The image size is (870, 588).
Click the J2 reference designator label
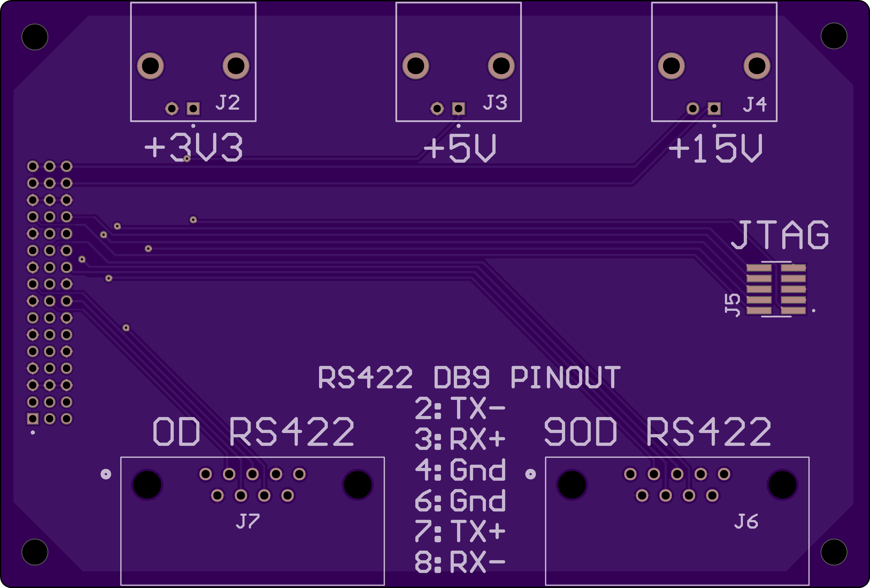click(228, 103)
